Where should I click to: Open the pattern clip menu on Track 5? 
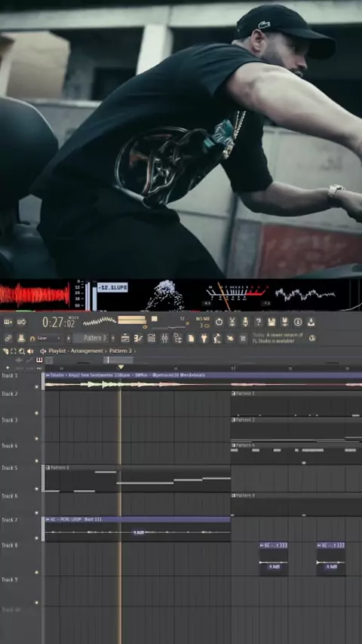[x=48, y=468]
